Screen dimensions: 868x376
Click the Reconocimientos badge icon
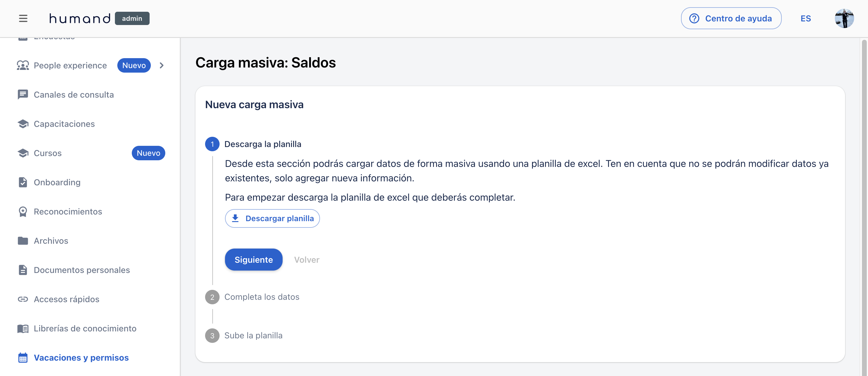23,211
